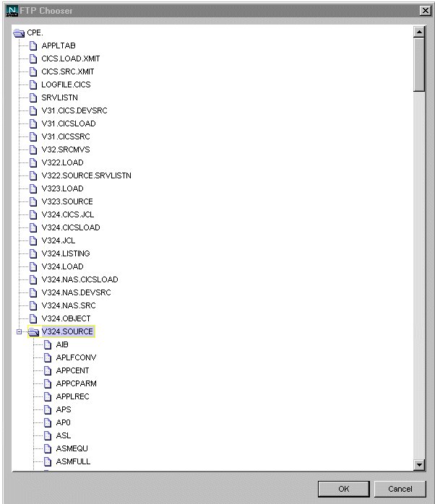Click the file icon beside V324.CICS.JCL
Image resolution: width=435 pixels, height=504 pixels.
33,214
